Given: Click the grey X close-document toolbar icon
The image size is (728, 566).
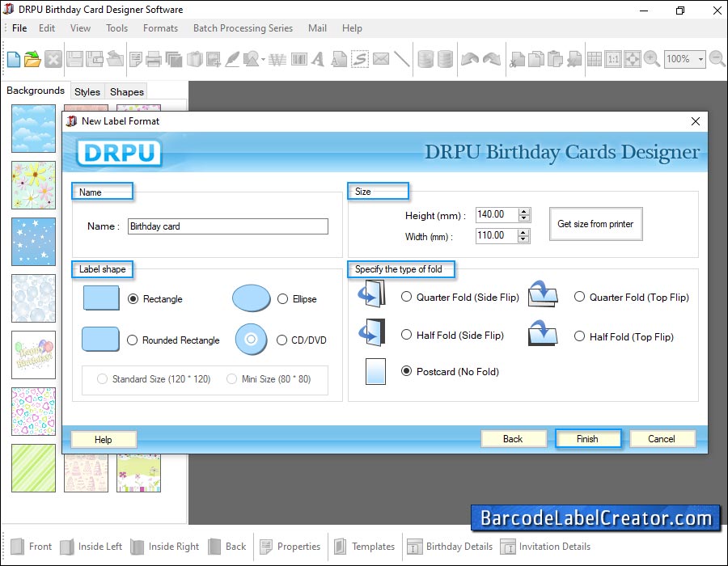Looking at the screenshot, I should 53,59.
